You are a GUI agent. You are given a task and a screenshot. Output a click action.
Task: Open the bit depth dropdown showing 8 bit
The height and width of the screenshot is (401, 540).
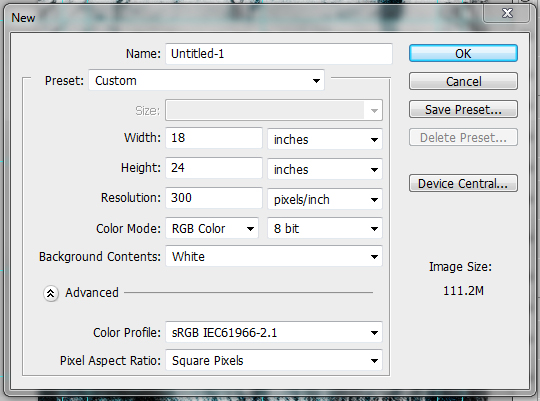pyautogui.click(x=325, y=228)
